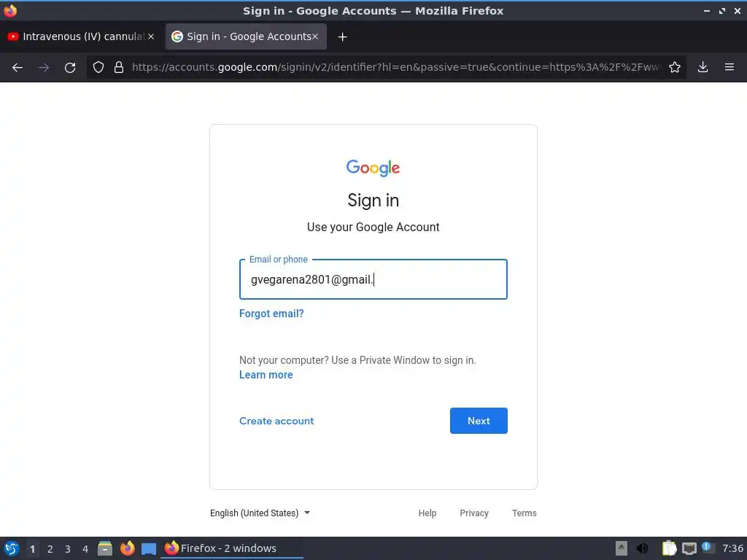Open the Firefox hamburger menu
This screenshot has height=560, width=747.
(x=729, y=67)
